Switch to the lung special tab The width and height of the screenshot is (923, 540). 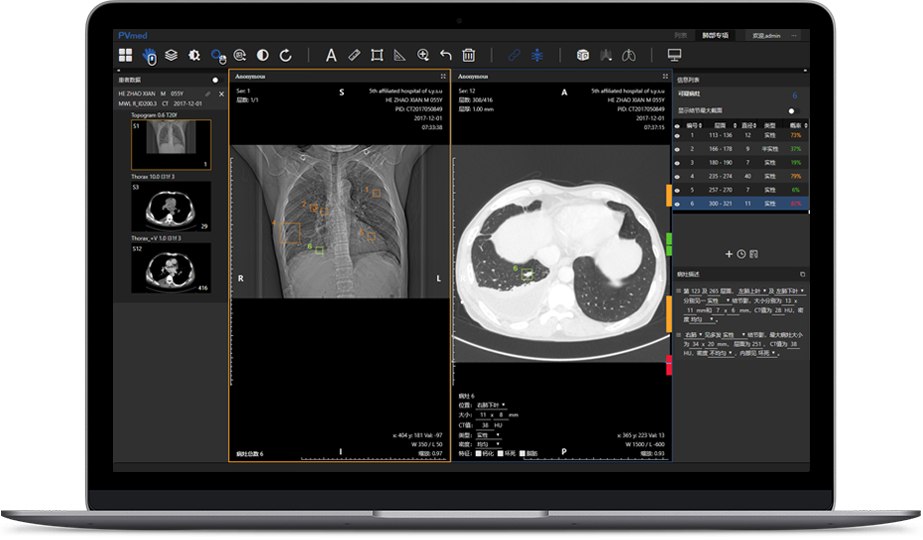pyautogui.click(x=715, y=36)
